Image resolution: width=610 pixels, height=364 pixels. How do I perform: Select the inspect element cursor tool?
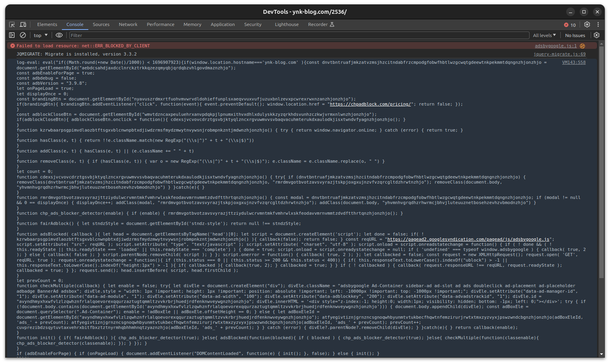(x=12, y=24)
